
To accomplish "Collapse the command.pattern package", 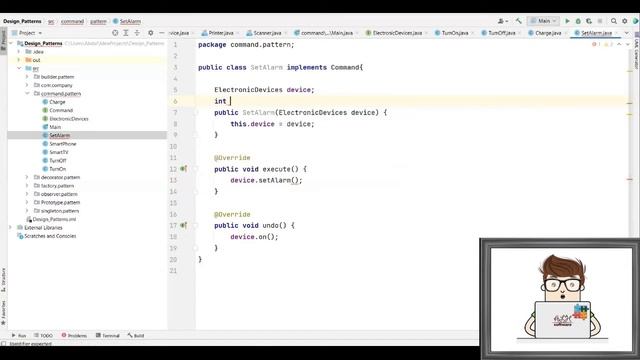I will tap(27, 93).
